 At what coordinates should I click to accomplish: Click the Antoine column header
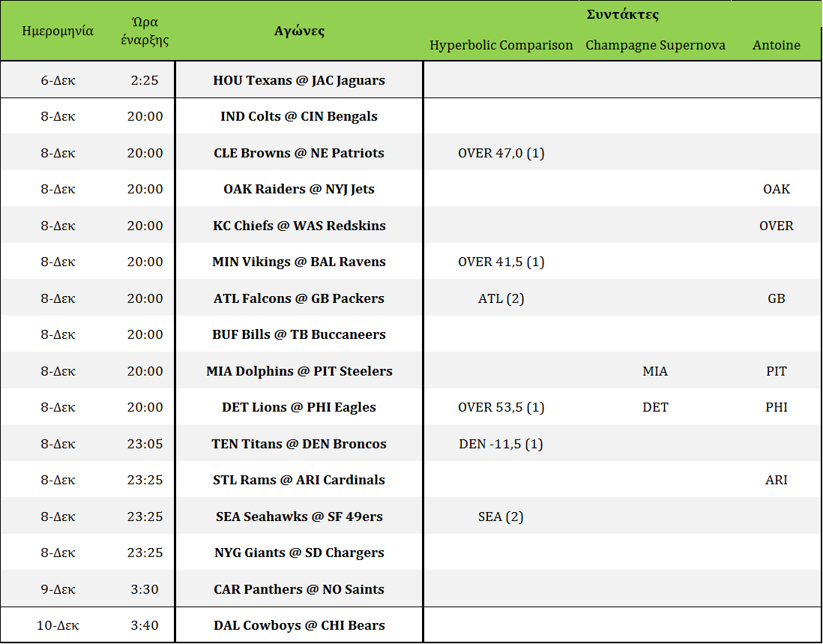click(776, 45)
